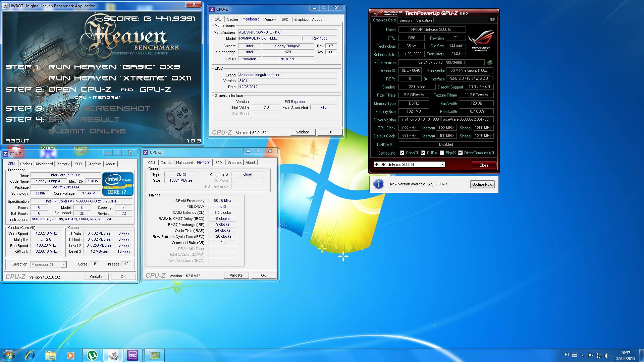Viewport: 644px width, 362px height.
Task: Open Action Center flag in tray
Action: click(x=591, y=355)
